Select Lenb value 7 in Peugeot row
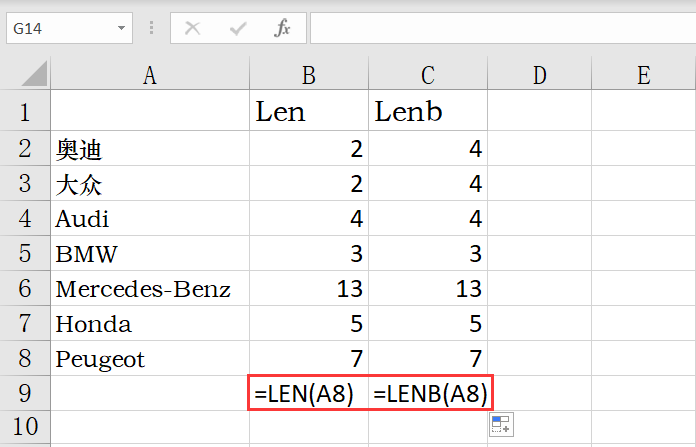Image resolution: width=696 pixels, height=447 pixels. (428, 358)
